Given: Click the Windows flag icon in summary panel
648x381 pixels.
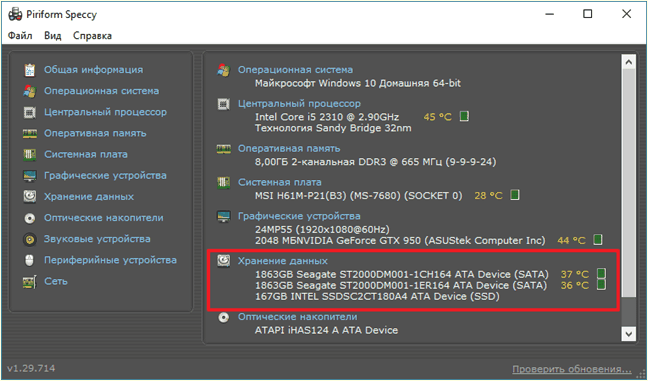Looking at the screenshot, I should (x=224, y=70).
